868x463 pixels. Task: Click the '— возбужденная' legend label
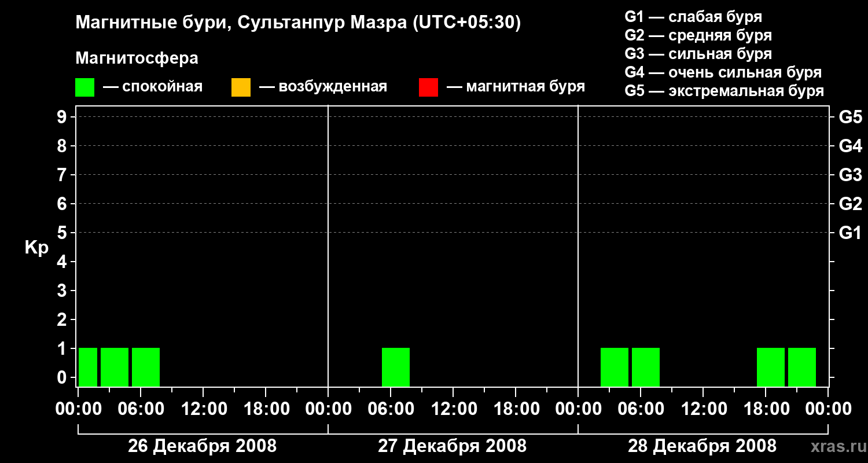click(323, 87)
